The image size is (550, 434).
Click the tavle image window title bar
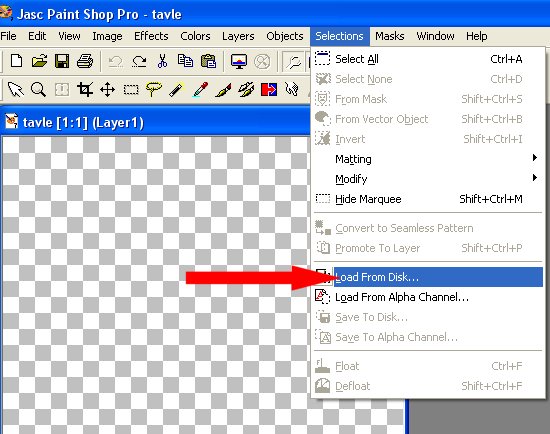pos(154,122)
